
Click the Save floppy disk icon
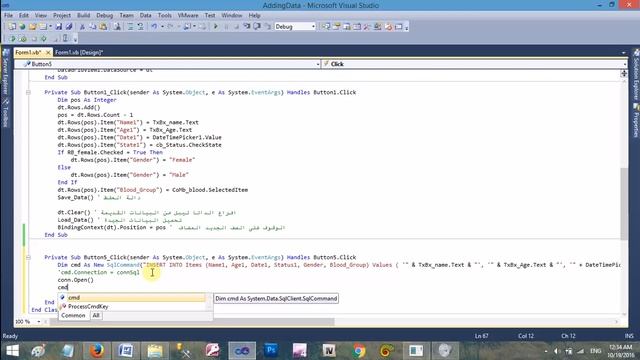click(x=59, y=27)
